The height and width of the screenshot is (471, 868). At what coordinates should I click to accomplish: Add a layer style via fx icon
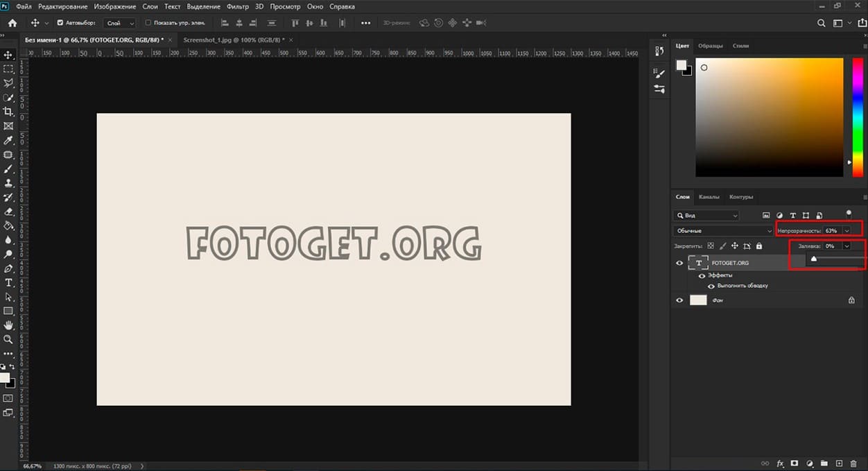780,463
